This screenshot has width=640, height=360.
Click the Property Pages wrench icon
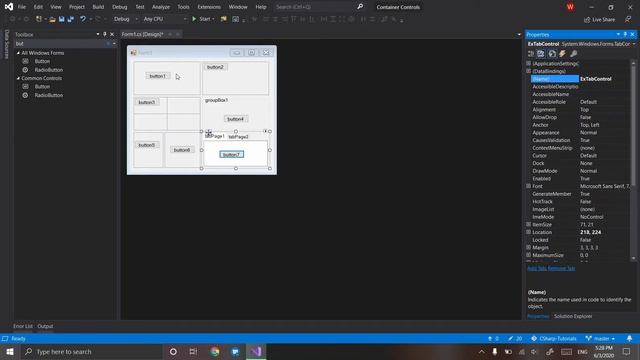click(x=573, y=54)
